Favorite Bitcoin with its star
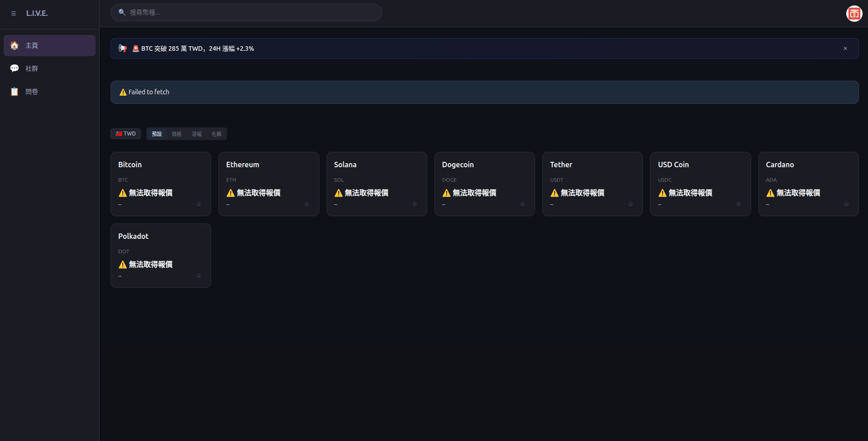This screenshot has height=441, width=868. click(x=199, y=204)
